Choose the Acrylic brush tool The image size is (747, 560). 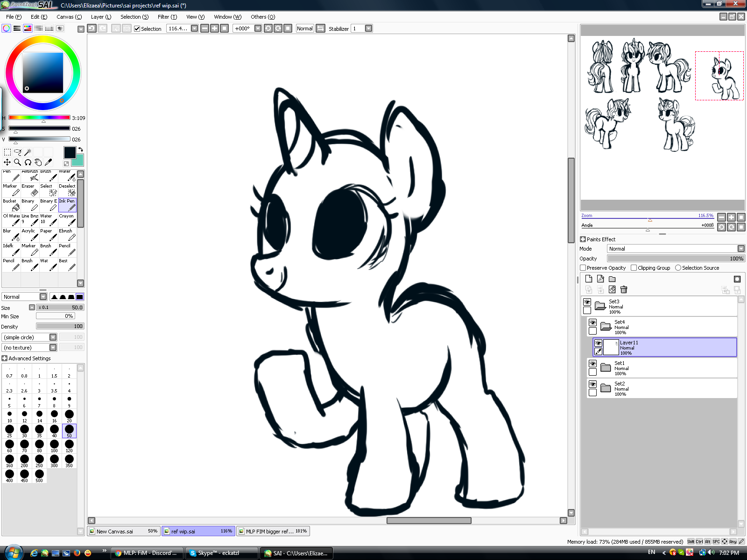point(30,235)
